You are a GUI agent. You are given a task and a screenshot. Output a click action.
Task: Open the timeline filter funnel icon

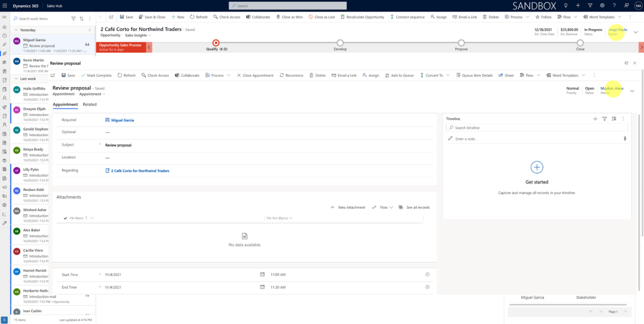[x=604, y=119]
